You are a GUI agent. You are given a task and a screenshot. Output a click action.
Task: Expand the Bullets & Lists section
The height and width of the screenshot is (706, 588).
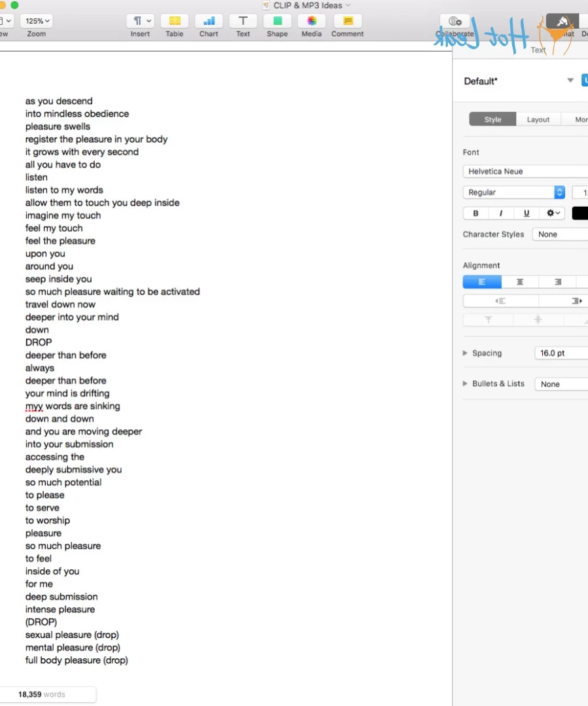(x=465, y=383)
